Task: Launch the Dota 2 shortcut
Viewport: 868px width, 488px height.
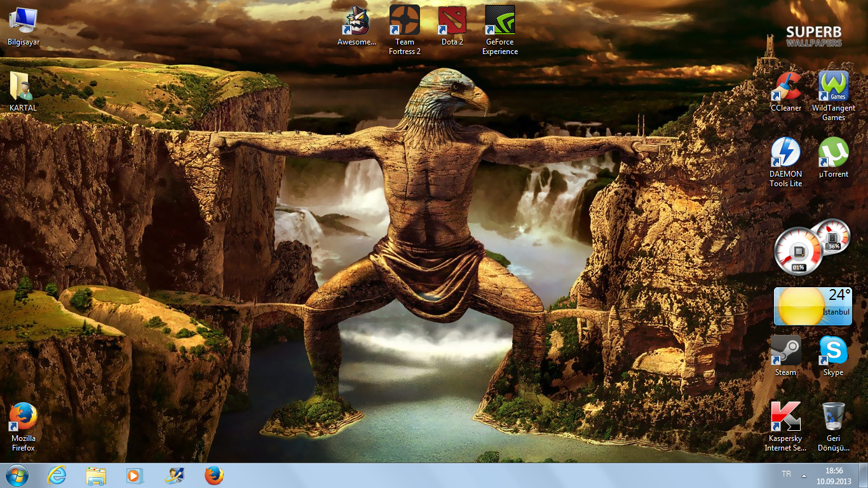Action: (x=452, y=27)
